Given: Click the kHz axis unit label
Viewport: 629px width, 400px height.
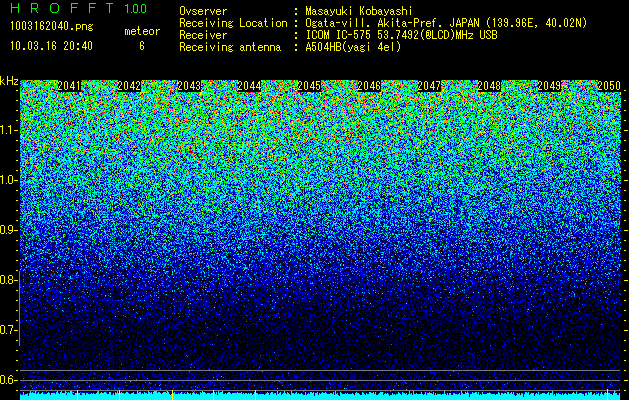Looking at the screenshot, I should (x=9, y=81).
